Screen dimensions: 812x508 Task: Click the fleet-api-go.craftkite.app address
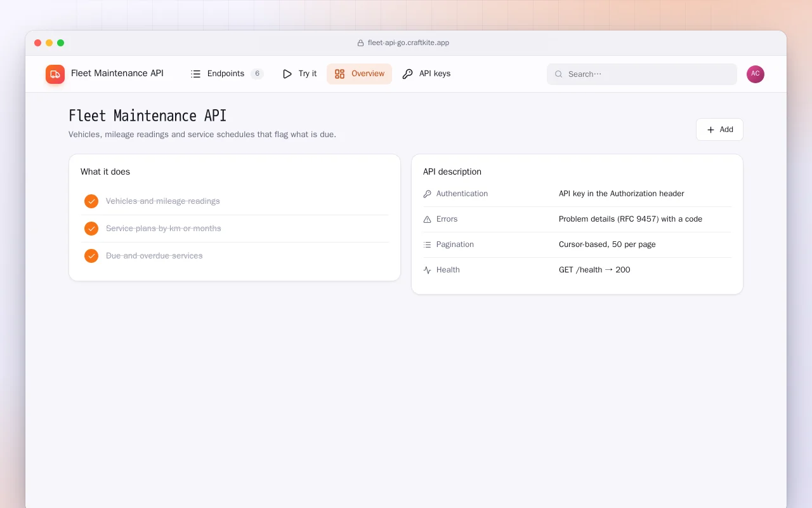coord(409,43)
